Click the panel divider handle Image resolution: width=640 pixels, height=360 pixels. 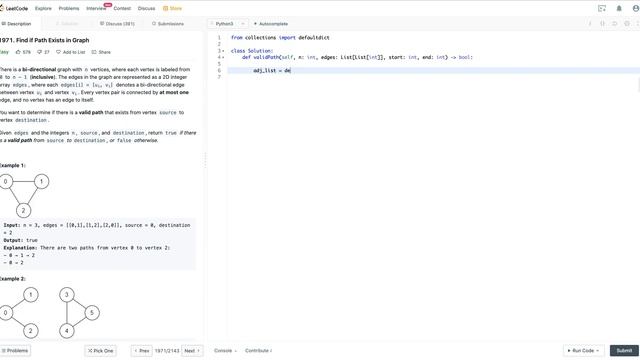205,160
